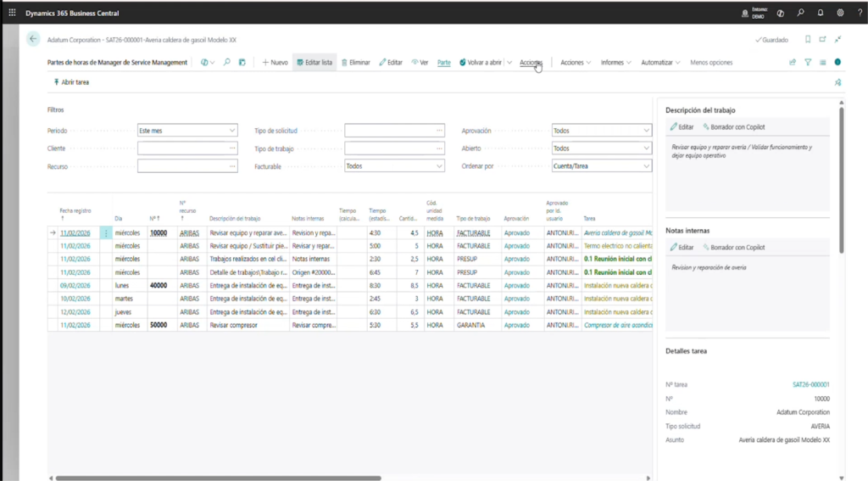Viewport: 868px width, 481px height.
Task: Click the pin icon right of the Abrir tarea bar
Action: (837, 82)
